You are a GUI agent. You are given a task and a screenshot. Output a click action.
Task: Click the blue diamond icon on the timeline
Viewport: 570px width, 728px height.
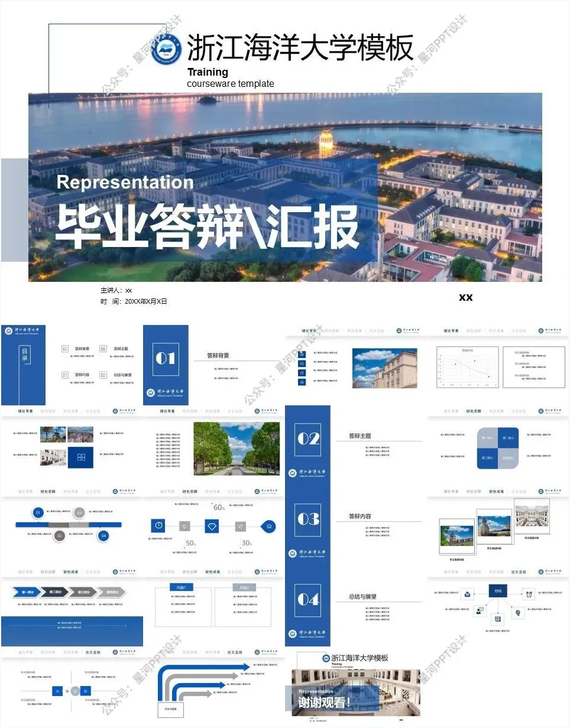pyautogui.click(x=212, y=526)
